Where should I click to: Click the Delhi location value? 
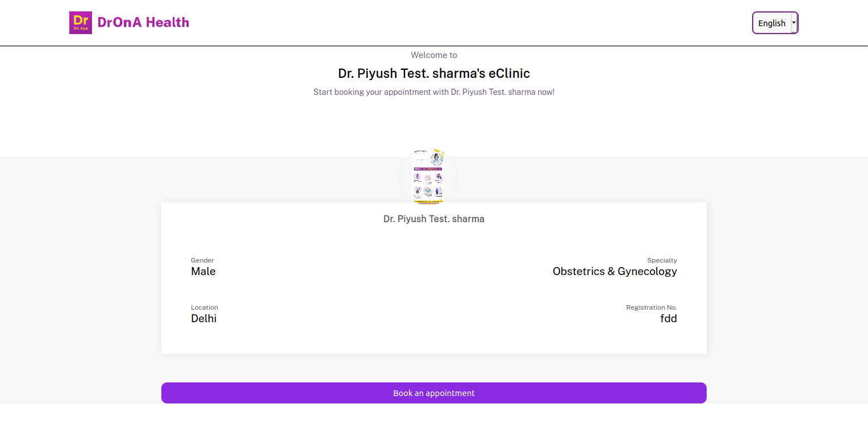pyautogui.click(x=203, y=319)
